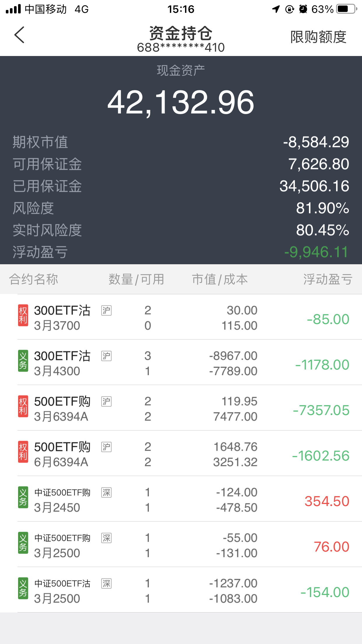Tap the 深 market tag on 中证500ETF沽 3月2500
The width and height of the screenshot is (362, 644).
106,584
